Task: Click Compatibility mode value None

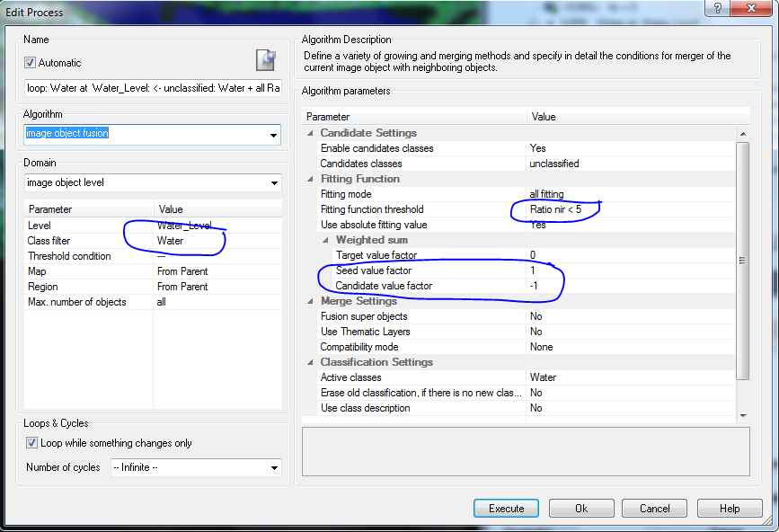Action: [631, 347]
